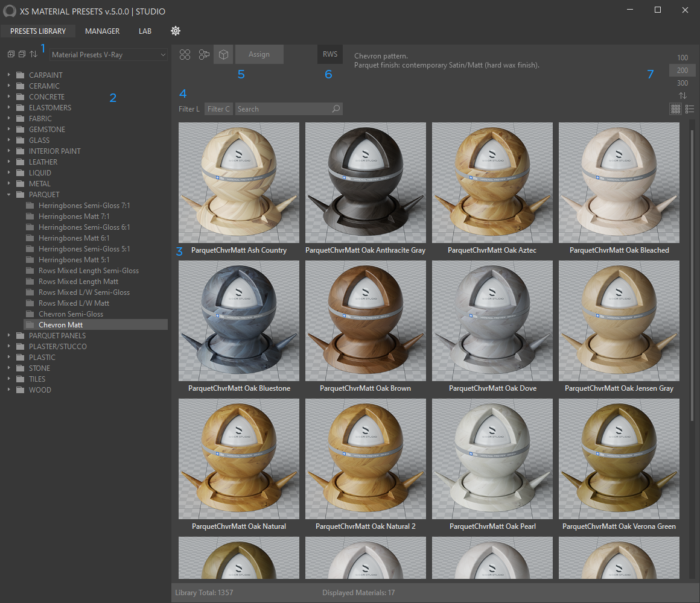Select ParquetChvrMatt Oak Pearl thumbnail
The width and height of the screenshot is (700, 603).
point(492,459)
